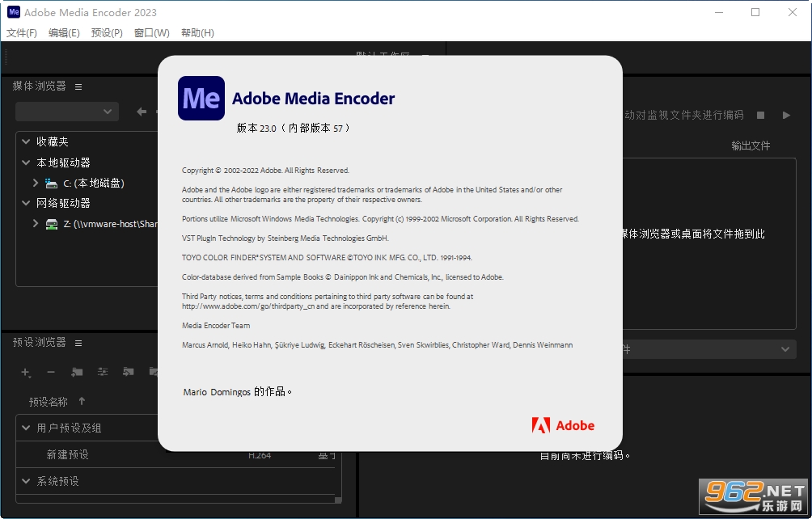Viewport: 812px width, 519px height.
Task: Maximize the Media Encoder window
Action: pos(755,12)
